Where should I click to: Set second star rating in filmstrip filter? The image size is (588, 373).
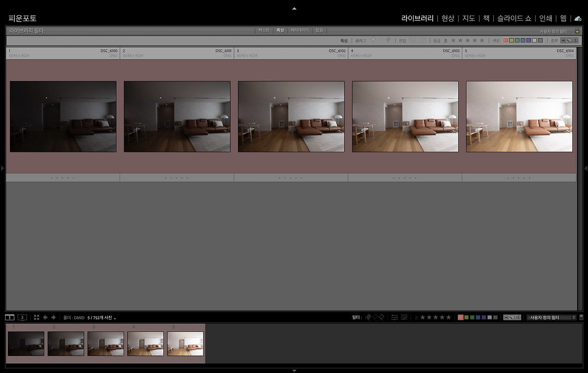pos(429,317)
